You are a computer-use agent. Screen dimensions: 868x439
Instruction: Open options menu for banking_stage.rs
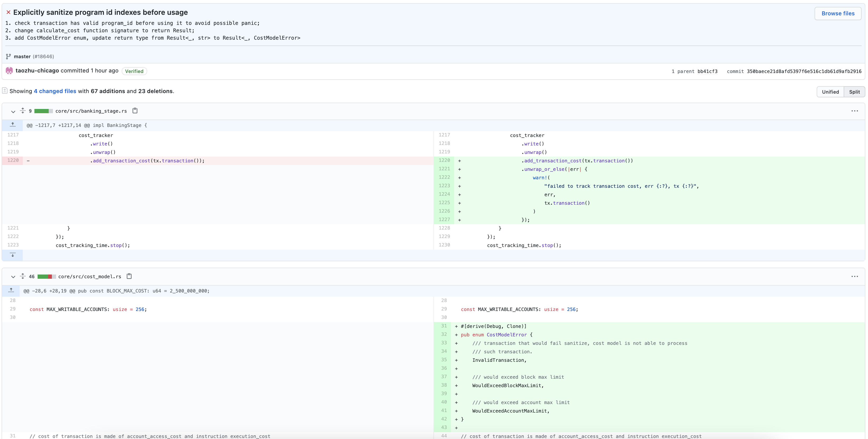(854, 111)
